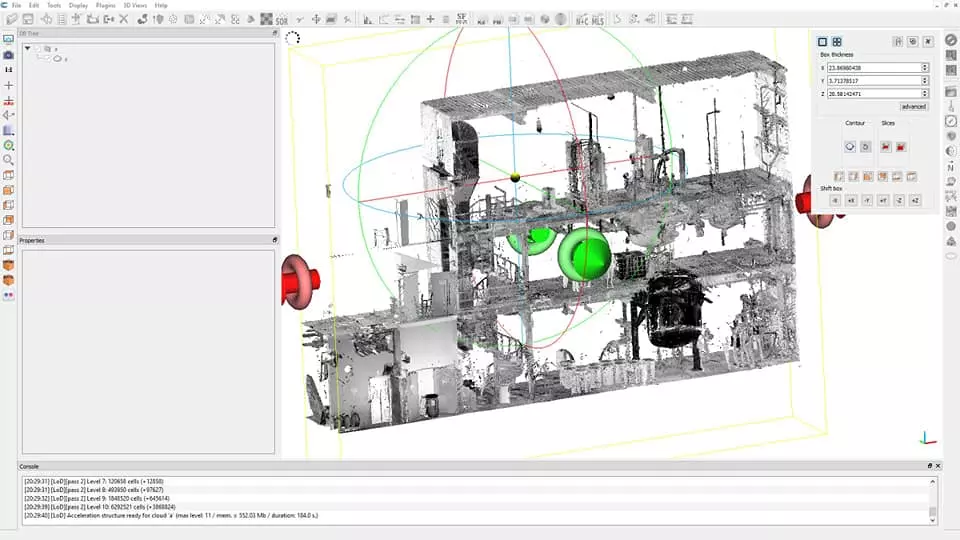960x540 pixels.
Task: Click the camera icon in left sidebar
Action: 9,54
